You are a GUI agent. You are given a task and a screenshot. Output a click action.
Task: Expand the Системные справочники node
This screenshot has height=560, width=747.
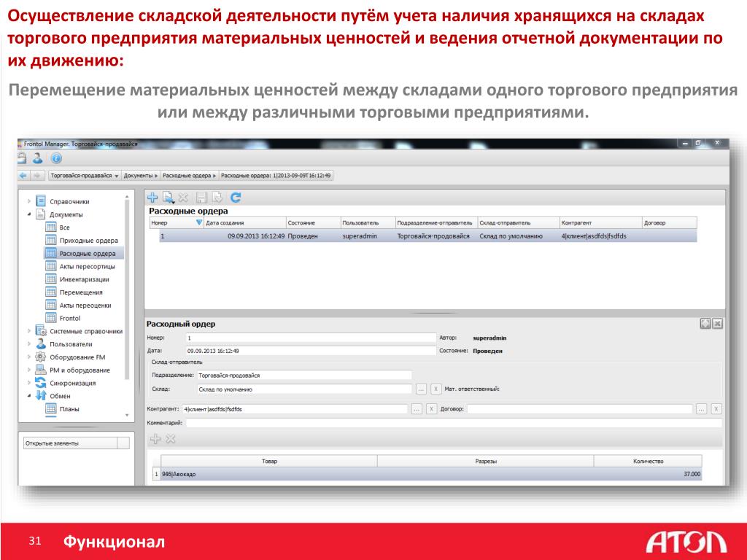[x=29, y=331]
